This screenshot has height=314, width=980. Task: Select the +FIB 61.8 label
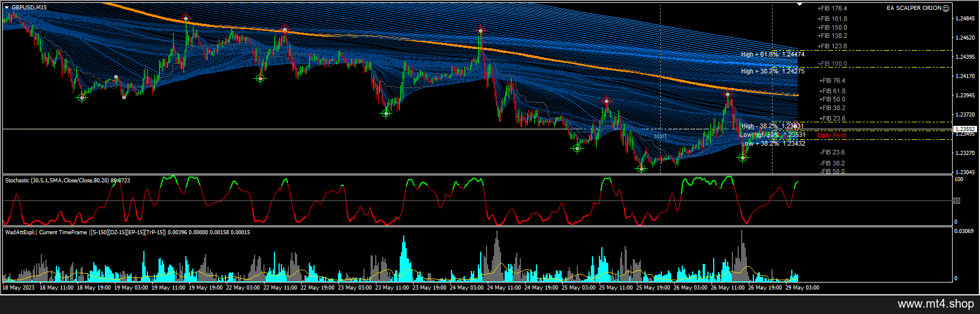tap(832, 91)
